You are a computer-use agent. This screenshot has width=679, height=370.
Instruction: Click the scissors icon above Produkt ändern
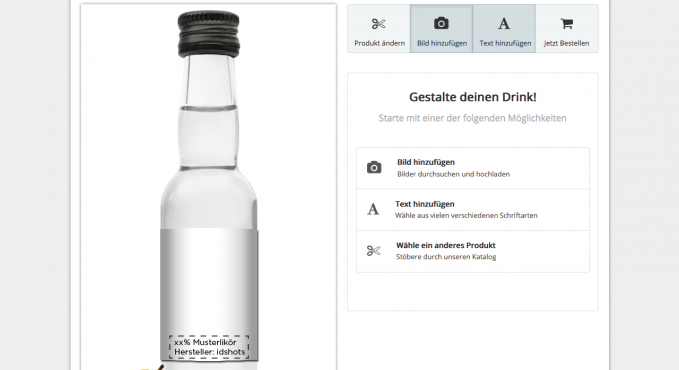point(378,24)
